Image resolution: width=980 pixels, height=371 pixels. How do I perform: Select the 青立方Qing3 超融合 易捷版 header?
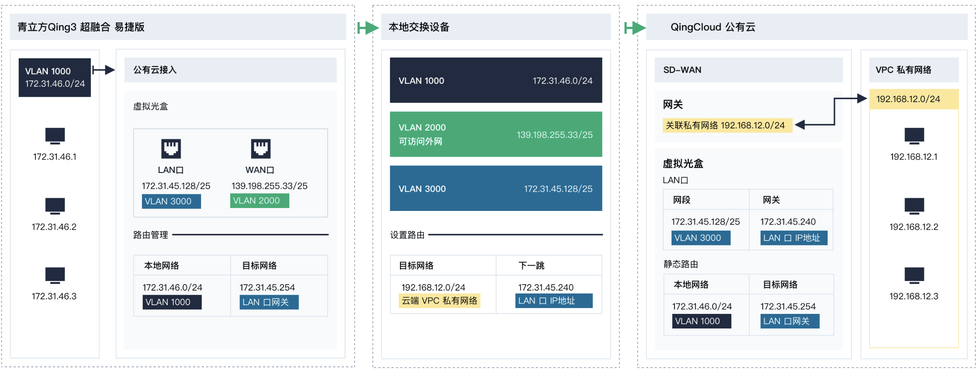click(178, 27)
